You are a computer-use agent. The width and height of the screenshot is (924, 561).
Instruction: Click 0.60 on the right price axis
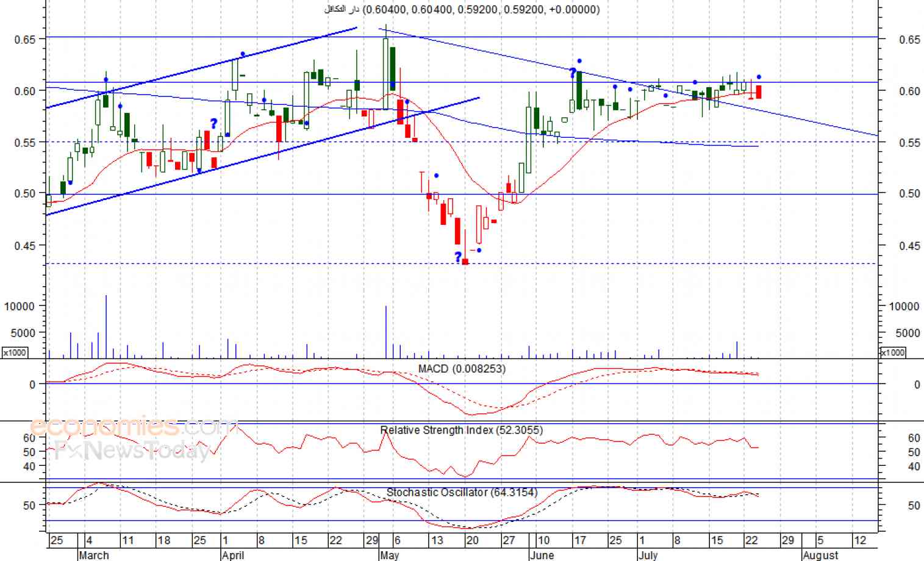(909, 91)
